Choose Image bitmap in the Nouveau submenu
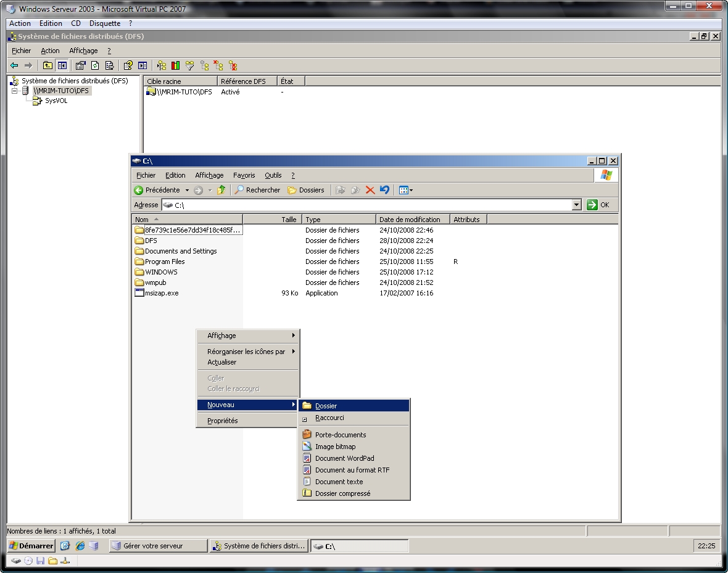Viewport: 728px width, 573px height. pyautogui.click(x=354, y=446)
